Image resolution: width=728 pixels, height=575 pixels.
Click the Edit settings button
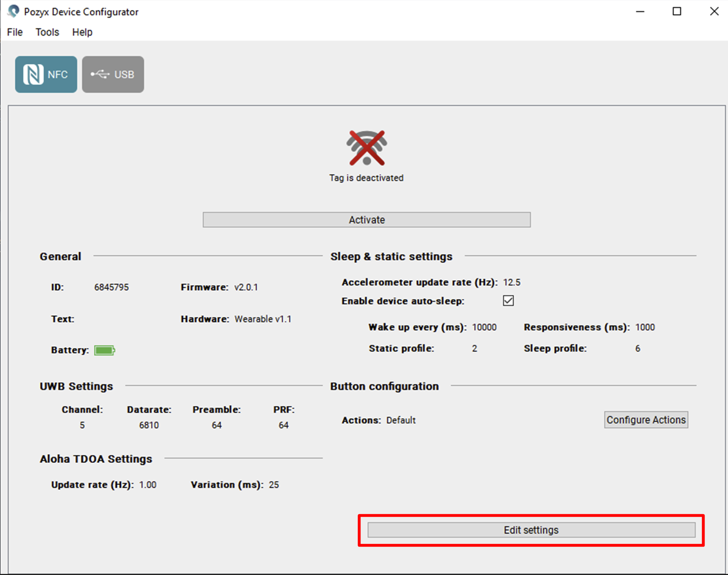pos(531,530)
